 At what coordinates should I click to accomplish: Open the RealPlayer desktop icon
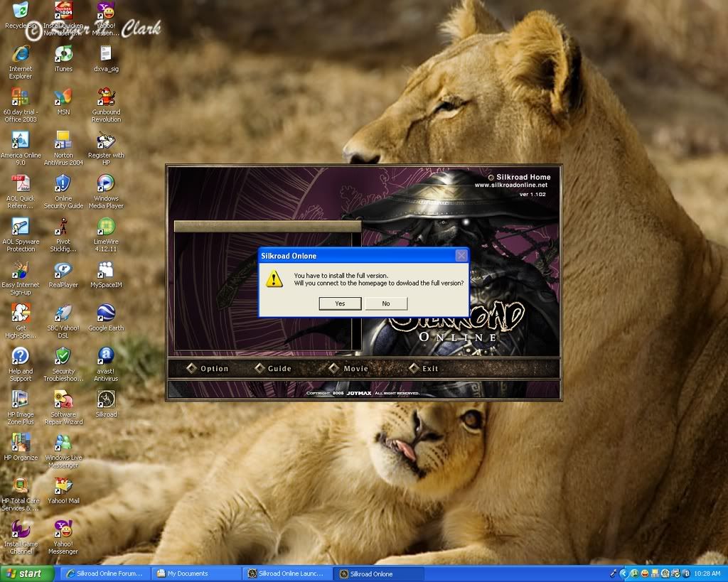tap(63, 274)
